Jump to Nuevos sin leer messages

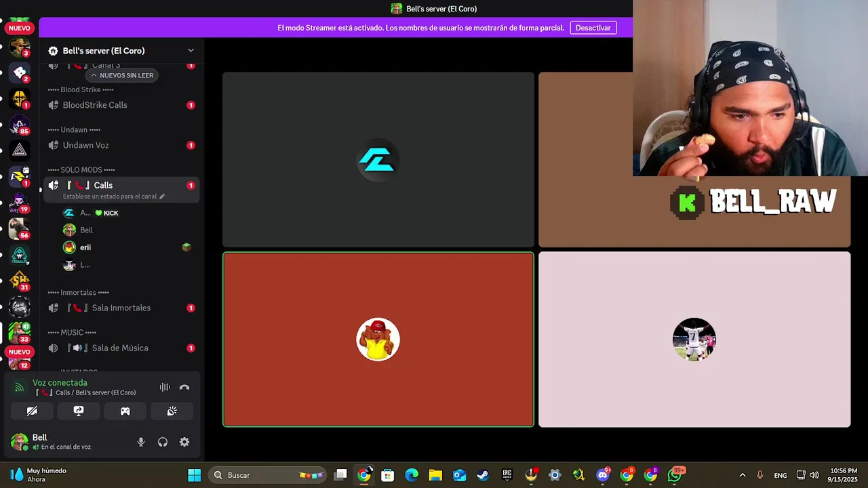(122, 75)
